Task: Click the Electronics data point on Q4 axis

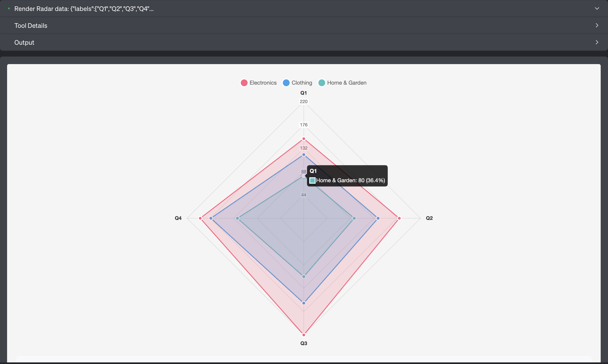Action: tap(200, 218)
